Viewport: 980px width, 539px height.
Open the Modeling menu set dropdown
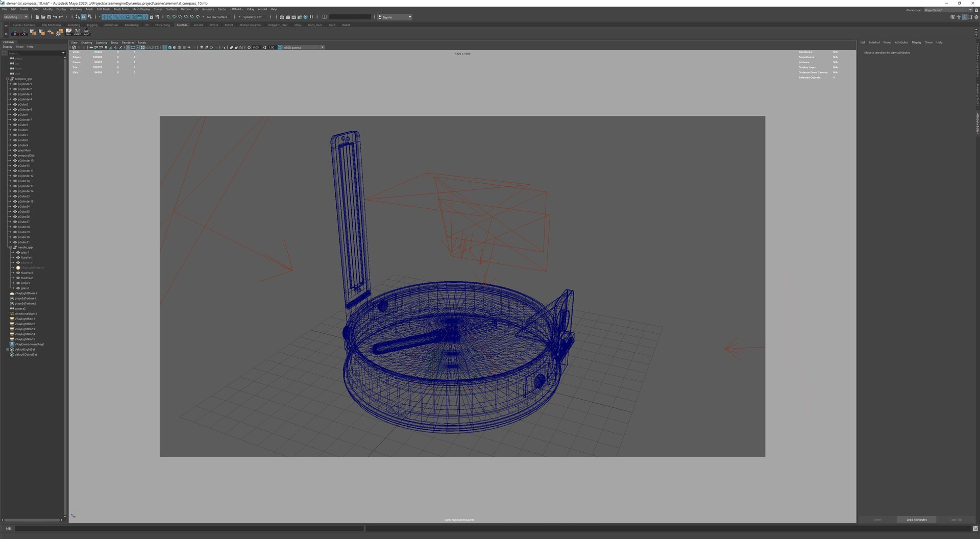16,17
